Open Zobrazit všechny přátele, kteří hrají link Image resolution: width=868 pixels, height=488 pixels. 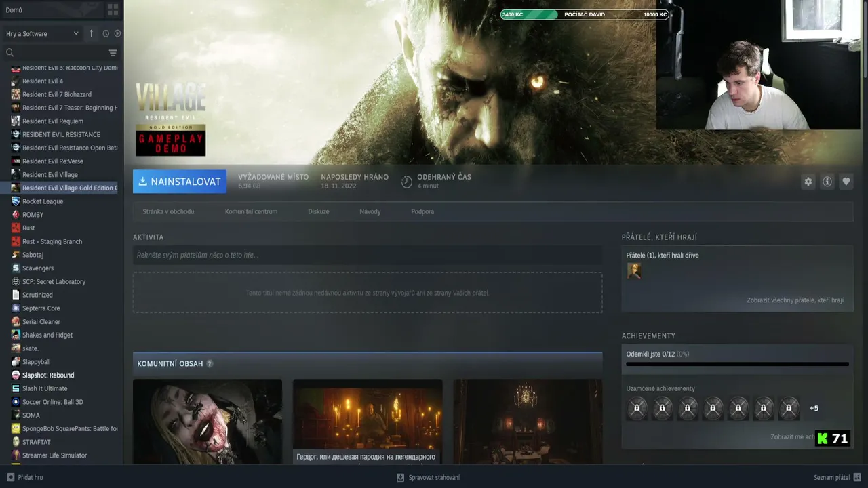pyautogui.click(x=795, y=300)
